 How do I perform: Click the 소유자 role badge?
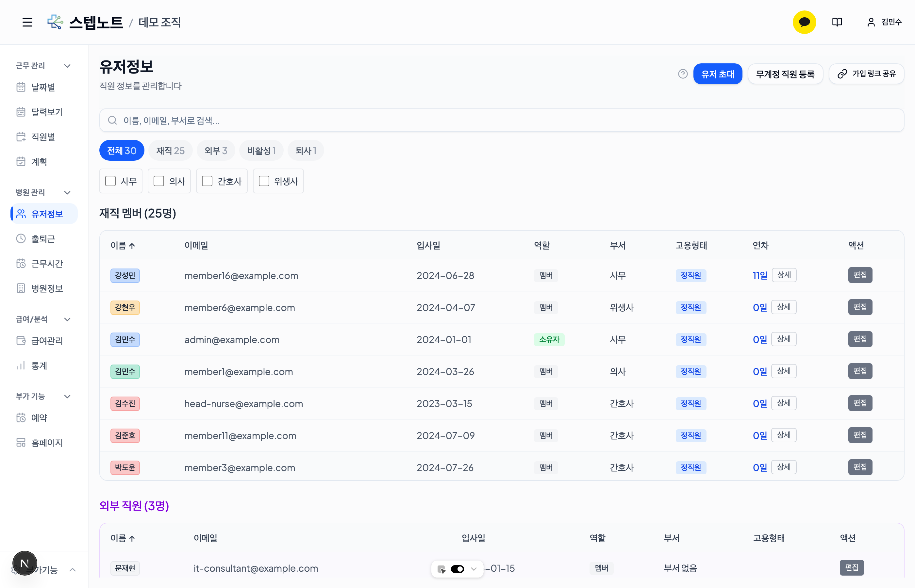549,339
